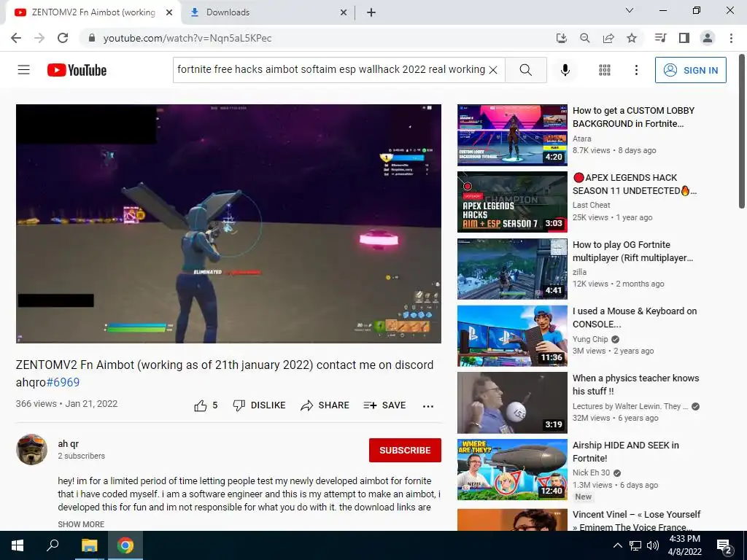Open the YouTube apps grid
Screen dimensions: 747x560
605,70
